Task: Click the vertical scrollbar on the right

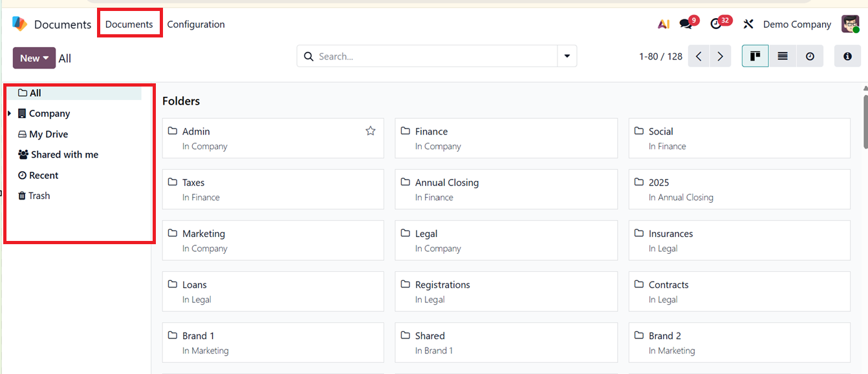Action: (x=865, y=116)
